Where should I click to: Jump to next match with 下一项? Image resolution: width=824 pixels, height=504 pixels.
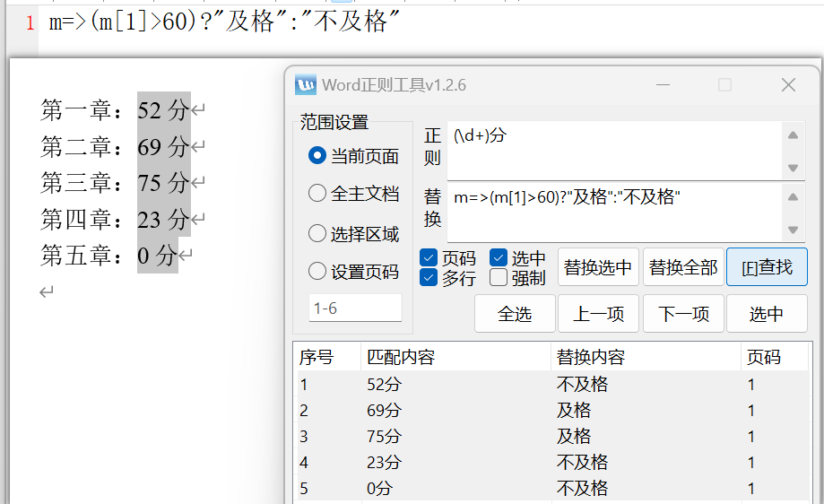click(x=683, y=314)
